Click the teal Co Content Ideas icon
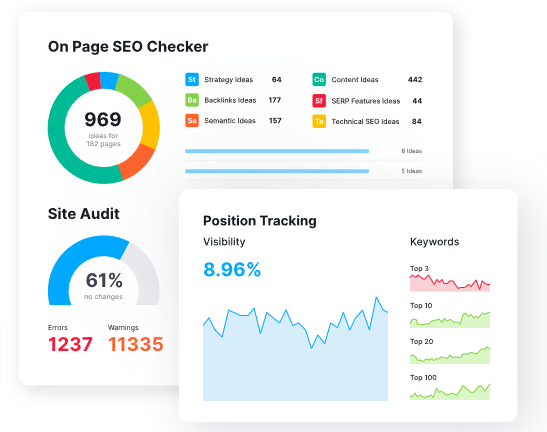The image size is (547, 432). [319, 80]
